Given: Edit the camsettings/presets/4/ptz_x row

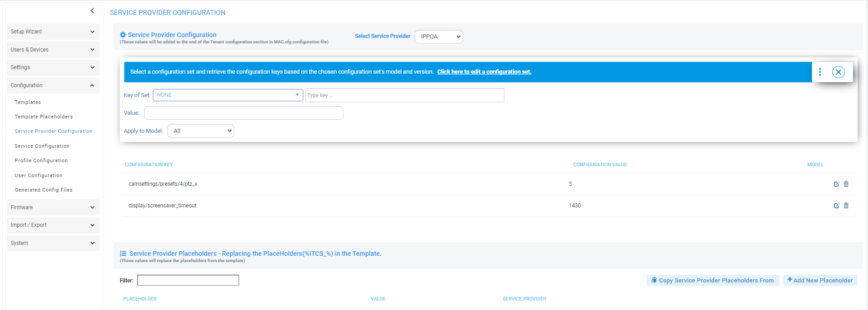Looking at the screenshot, I should pyautogui.click(x=836, y=184).
